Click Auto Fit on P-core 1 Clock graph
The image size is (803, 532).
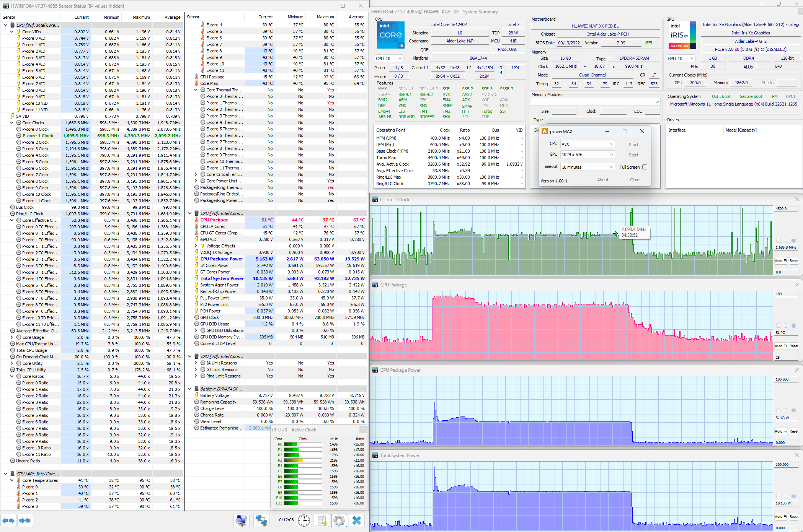[x=781, y=261]
